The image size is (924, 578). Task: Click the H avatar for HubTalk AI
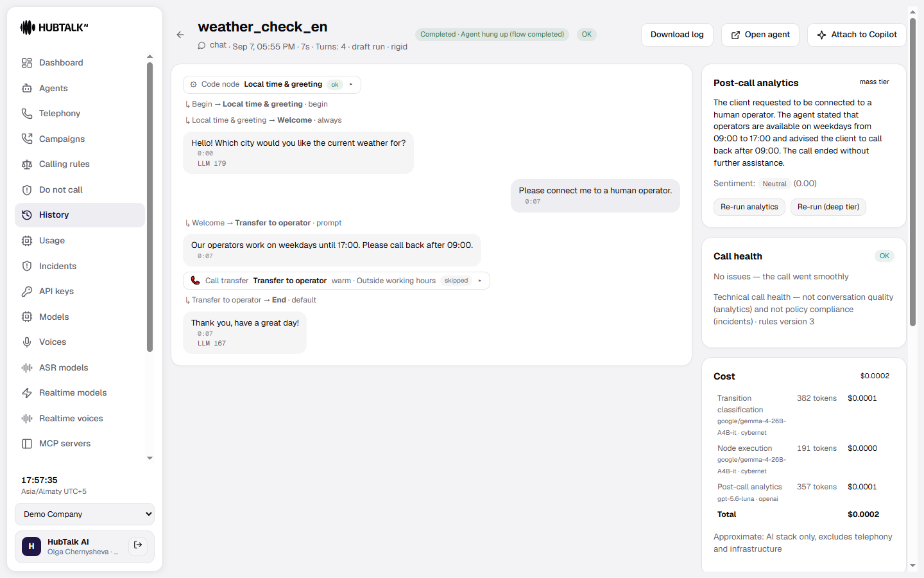click(x=31, y=547)
